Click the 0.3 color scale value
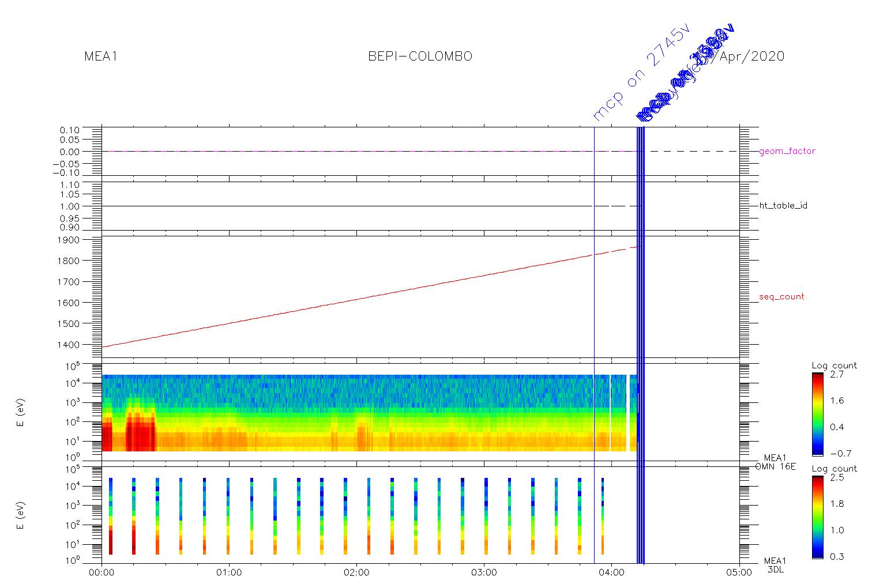Image resolution: width=872 pixels, height=588 pixels. coord(836,556)
